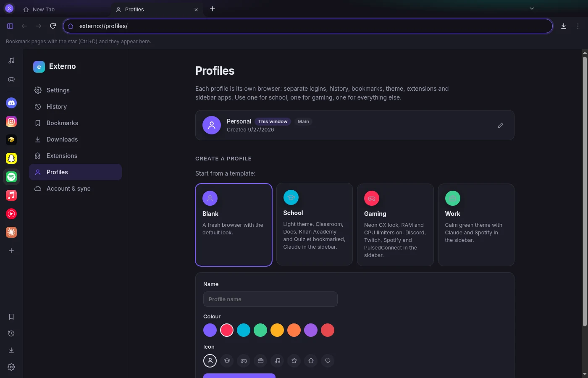Open Settings in the Externo menu
Image resolution: width=588 pixels, height=378 pixels.
(x=75, y=90)
